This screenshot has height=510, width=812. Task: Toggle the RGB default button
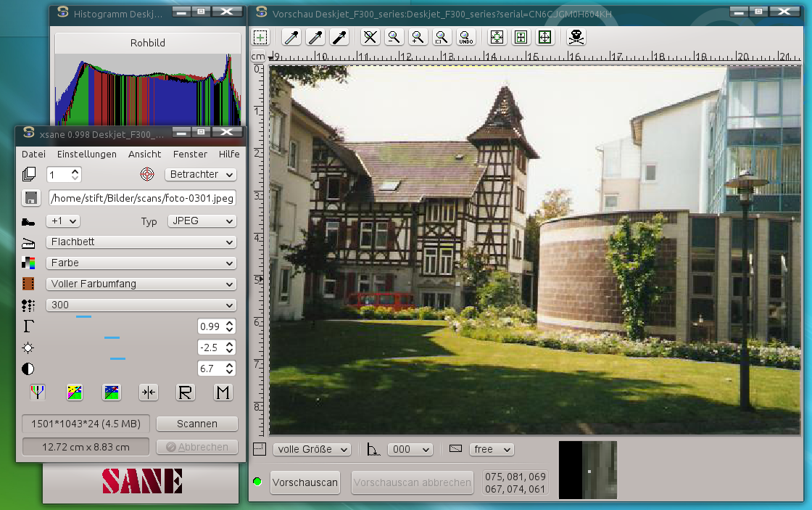click(x=38, y=392)
